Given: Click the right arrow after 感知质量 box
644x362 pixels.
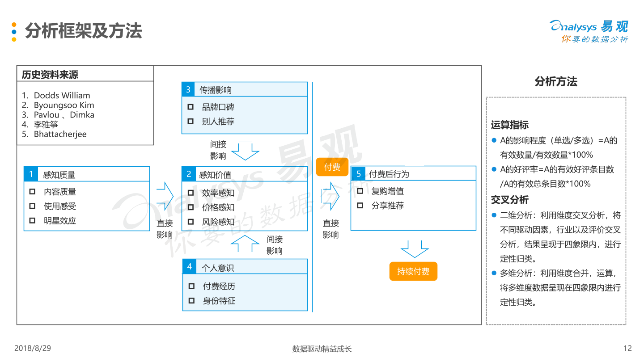Looking at the screenshot, I should tap(165, 196).
